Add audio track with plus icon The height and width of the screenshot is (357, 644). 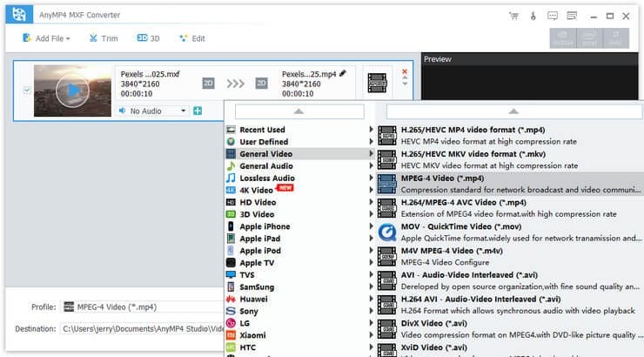[198, 111]
